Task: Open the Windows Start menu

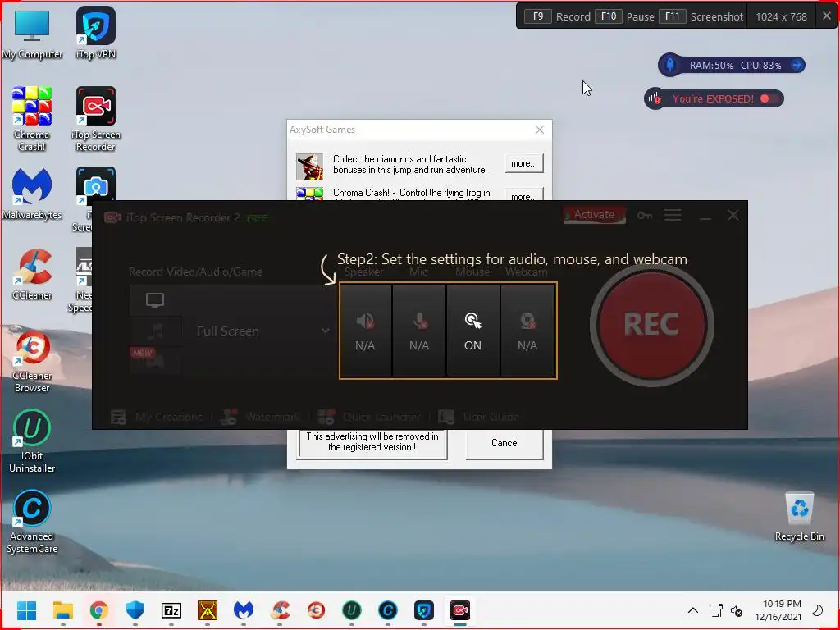Action: coord(27,610)
